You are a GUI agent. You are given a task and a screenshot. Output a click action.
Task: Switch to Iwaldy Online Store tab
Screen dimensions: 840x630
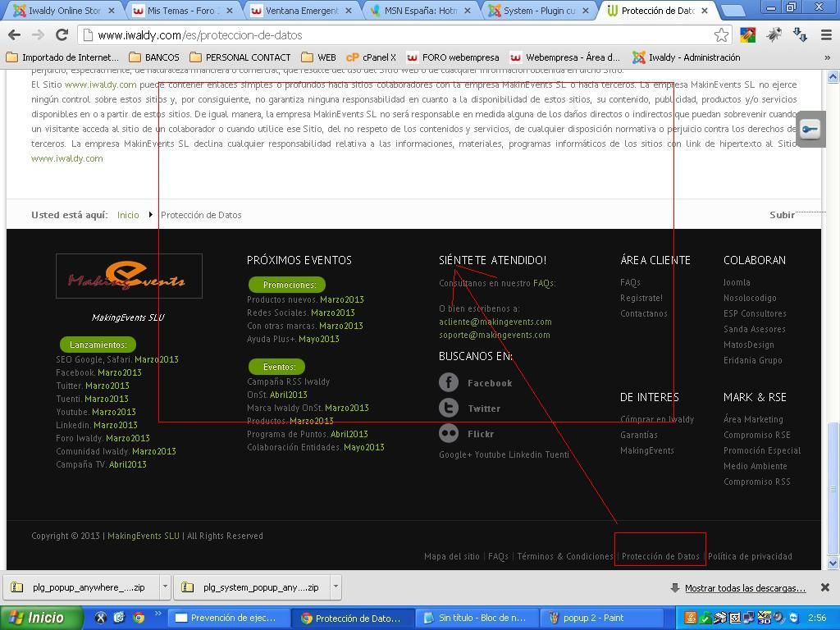(63, 10)
